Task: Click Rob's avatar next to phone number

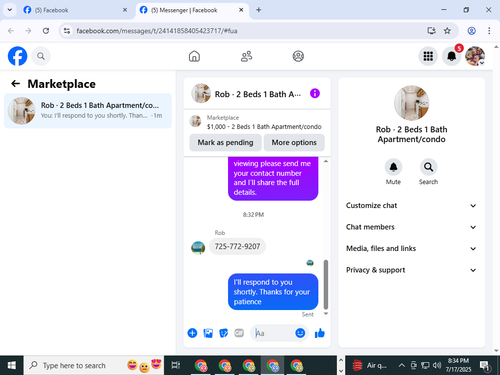Action: click(x=198, y=248)
